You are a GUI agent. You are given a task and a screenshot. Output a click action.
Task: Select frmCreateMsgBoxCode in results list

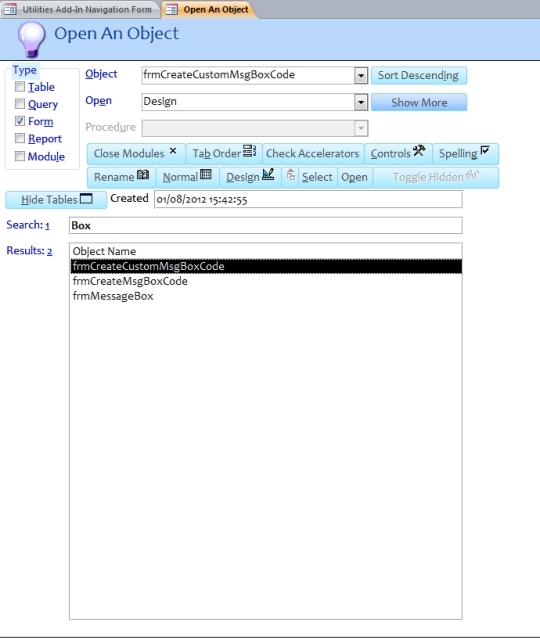point(266,281)
